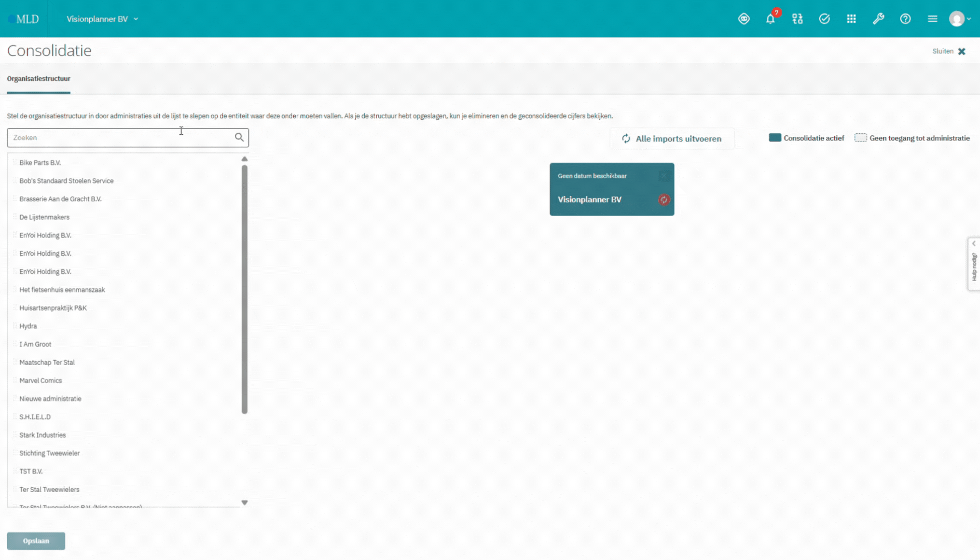The image size is (980, 560).
Task: Click the administration list scrollbar down arrow
Action: pyautogui.click(x=244, y=502)
